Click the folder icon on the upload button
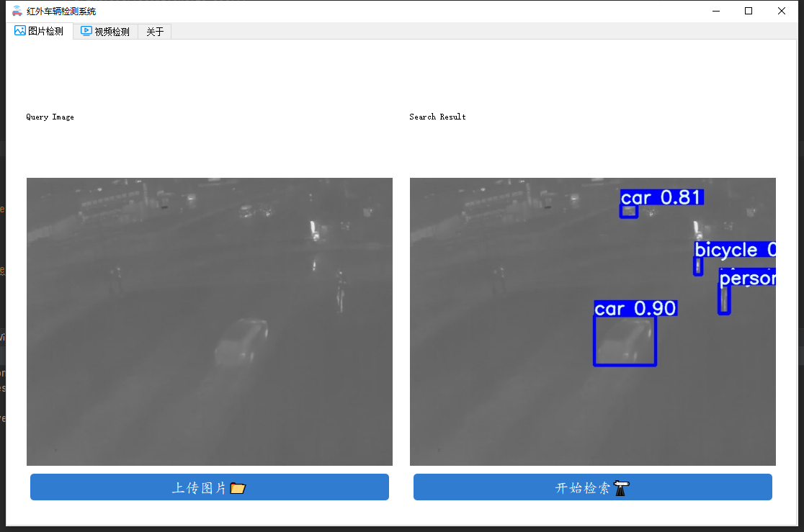Viewport: 804px width, 532px height. point(238,488)
